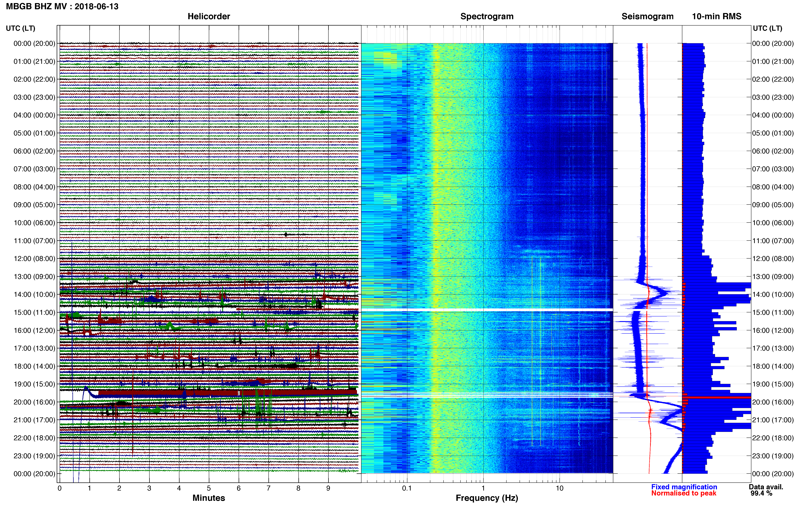Click the 'Seismogram' panel heading

coord(648,16)
